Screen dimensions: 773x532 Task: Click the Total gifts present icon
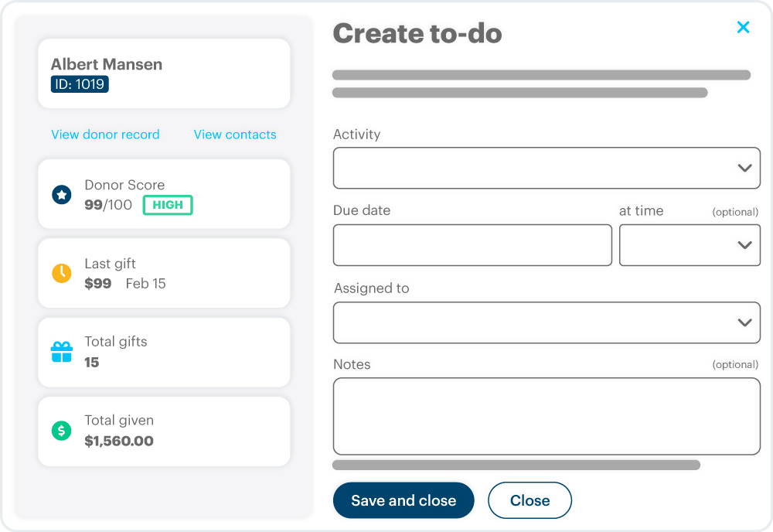(x=62, y=353)
